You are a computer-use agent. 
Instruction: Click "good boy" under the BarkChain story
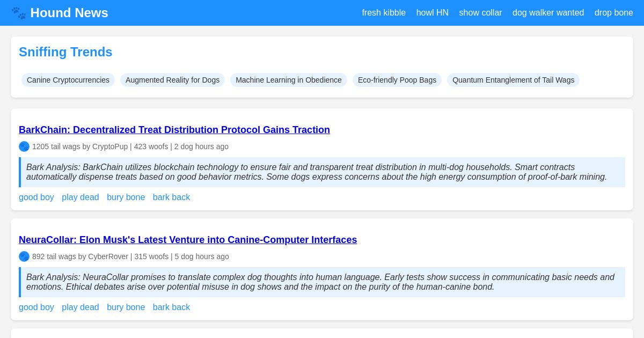(36, 197)
